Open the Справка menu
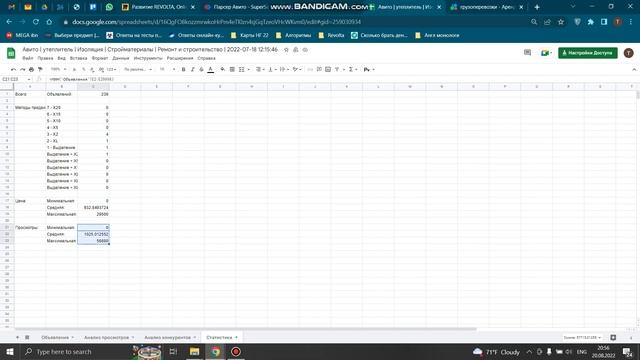Screen dimensions: 640x360 point(206,58)
